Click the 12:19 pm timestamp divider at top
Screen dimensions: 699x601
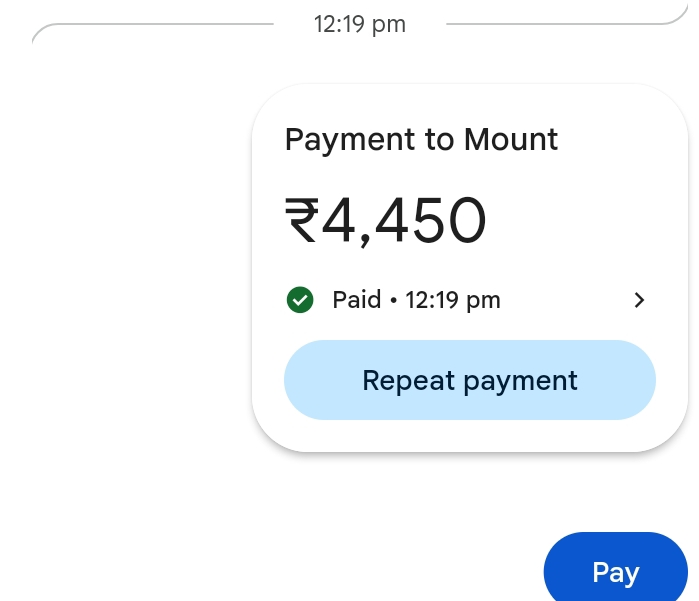pos(360,24)
